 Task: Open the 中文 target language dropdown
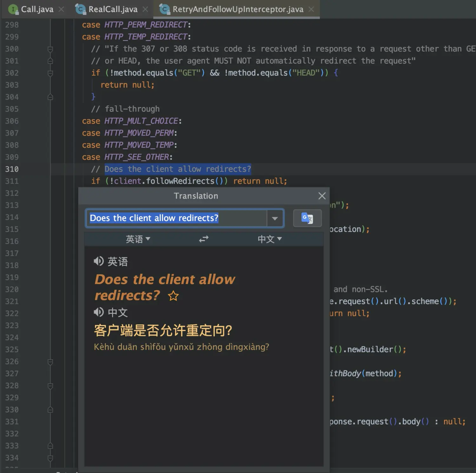[x=270, y=239]
